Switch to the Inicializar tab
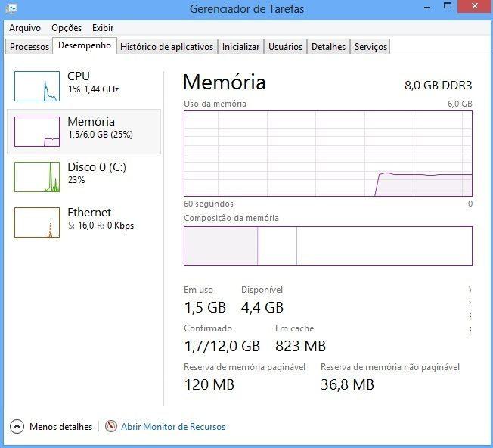493x448 pixels. point(240,47)
